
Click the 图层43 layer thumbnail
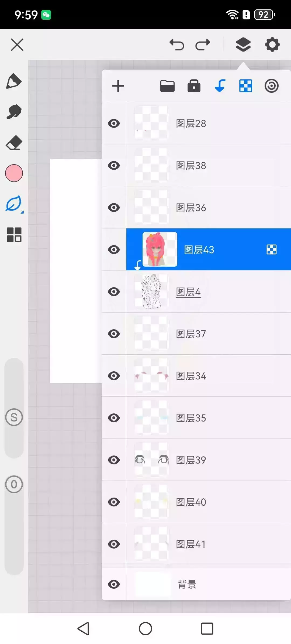click(x=160, y=249)
